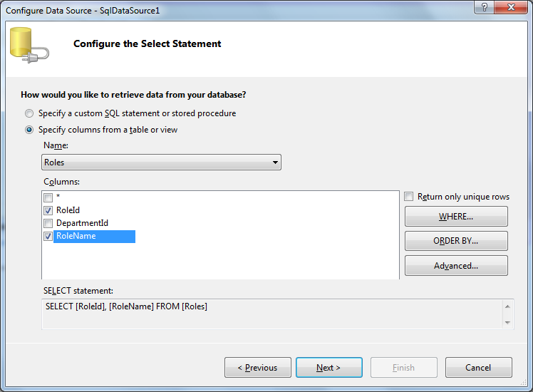Enable the DepartmentId column checkbox
Viewport: 533px width, 392px height.
(48, 223)
